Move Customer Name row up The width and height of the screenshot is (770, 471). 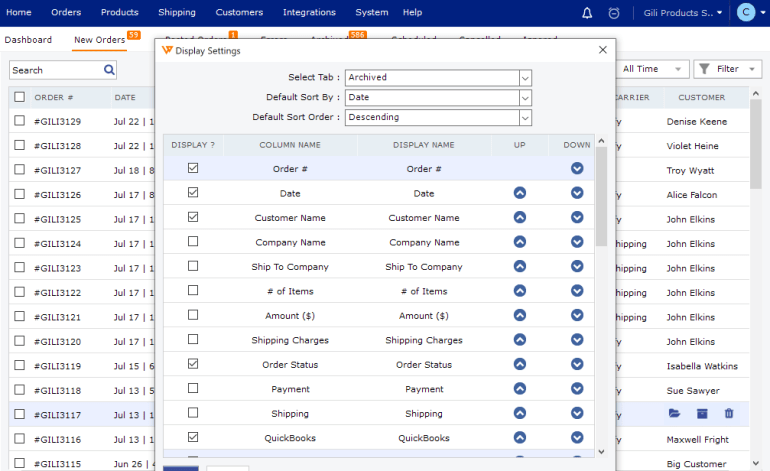(x=520, y=218)
